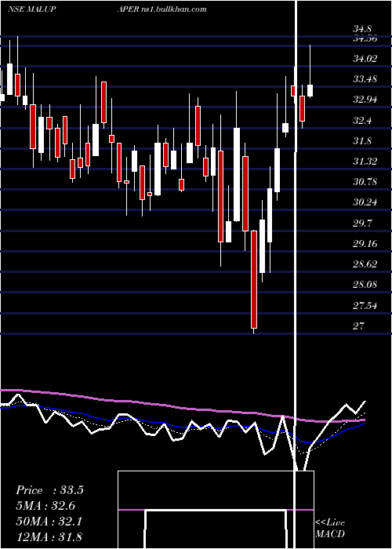
Task: Click the 27 price axis label
Action: (x=359, y=326)
